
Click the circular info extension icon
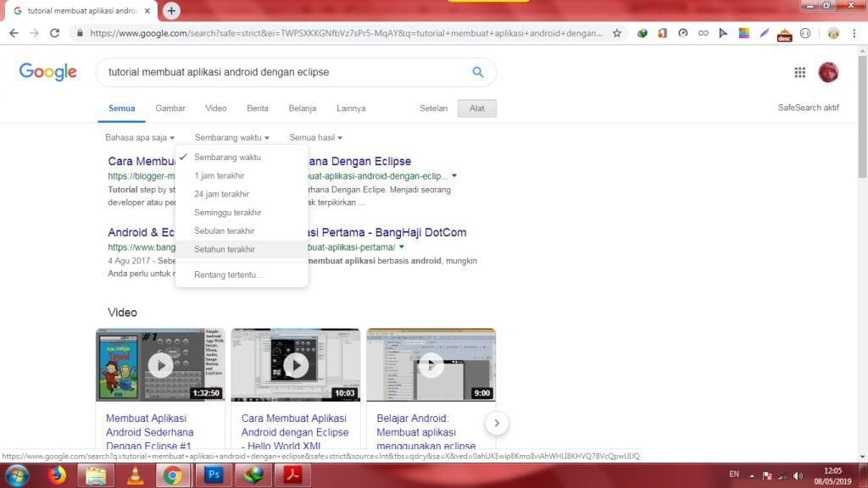[x=805, y=33]
